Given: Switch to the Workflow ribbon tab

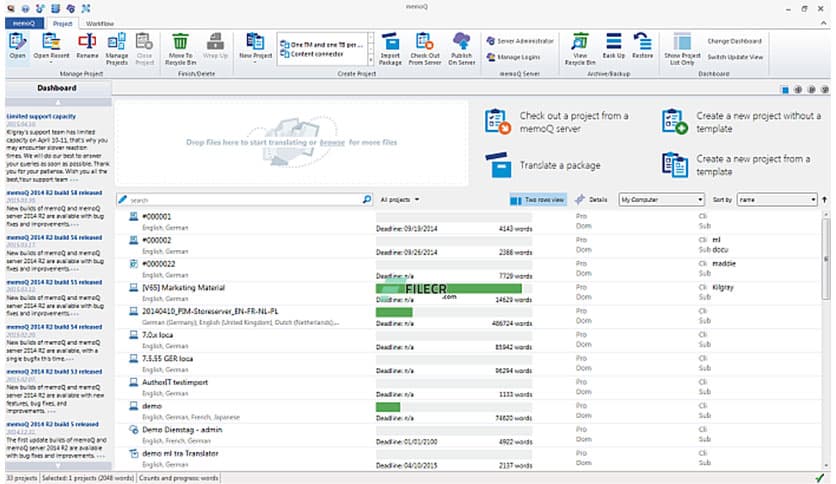Looking at the screenshot, I should [100, 23].
